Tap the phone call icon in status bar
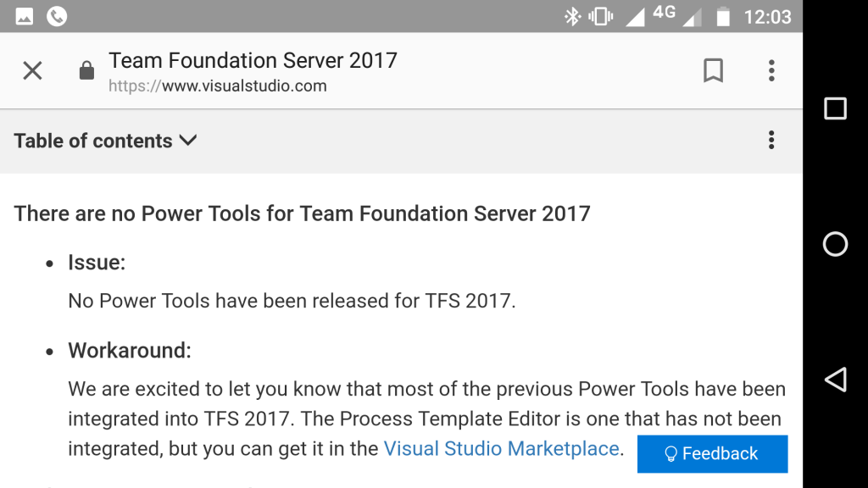Screen dimensions: 868x488 (x=57, y=16)
